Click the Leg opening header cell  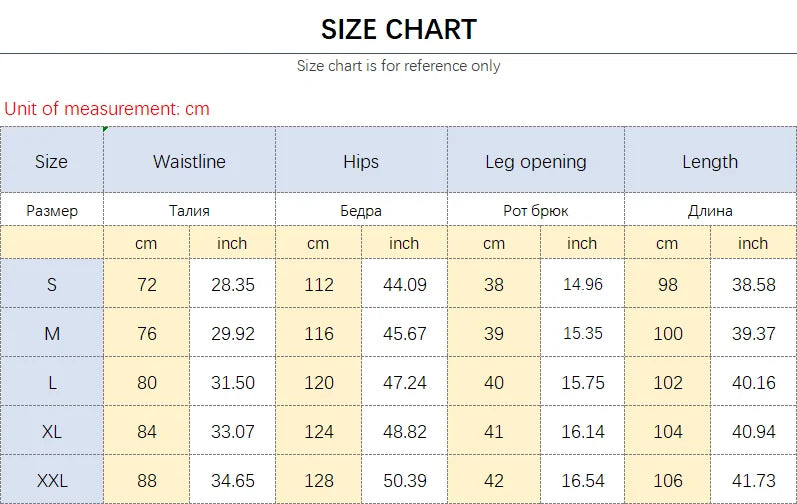point(536,161)
